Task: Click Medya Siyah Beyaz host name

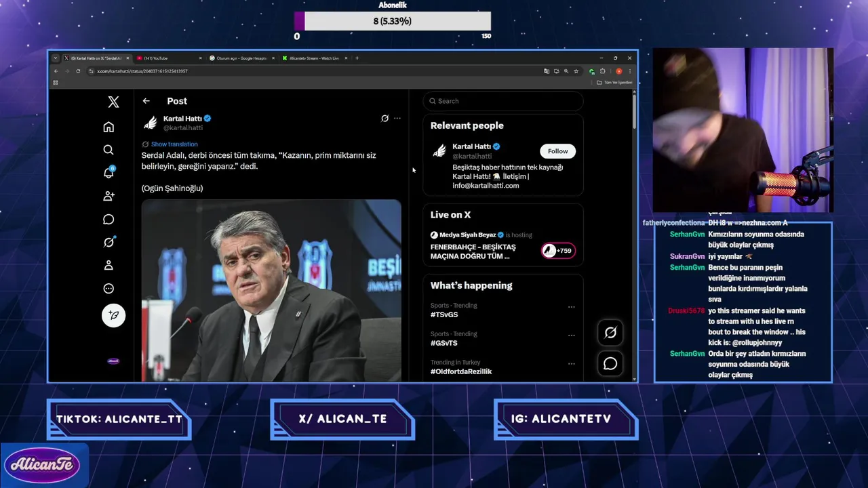Action: [467, 235]
